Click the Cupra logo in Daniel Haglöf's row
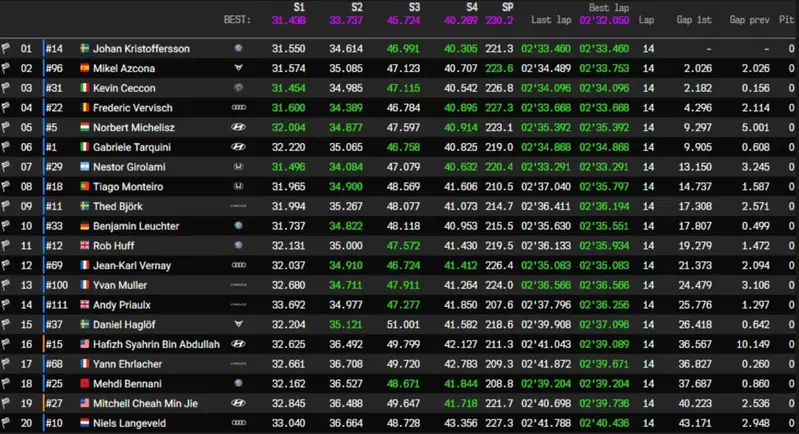 tap(238, 324)
